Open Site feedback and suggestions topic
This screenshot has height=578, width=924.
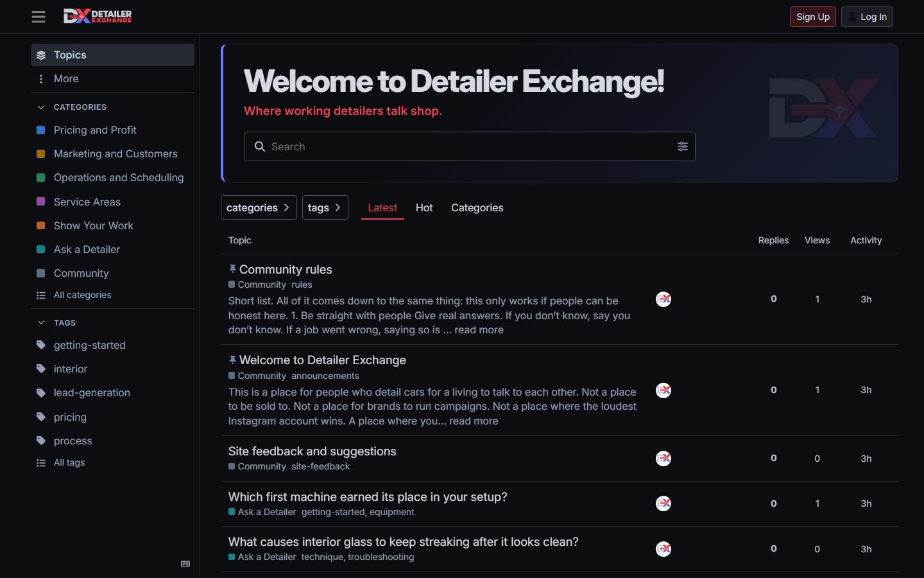point(312,451)
